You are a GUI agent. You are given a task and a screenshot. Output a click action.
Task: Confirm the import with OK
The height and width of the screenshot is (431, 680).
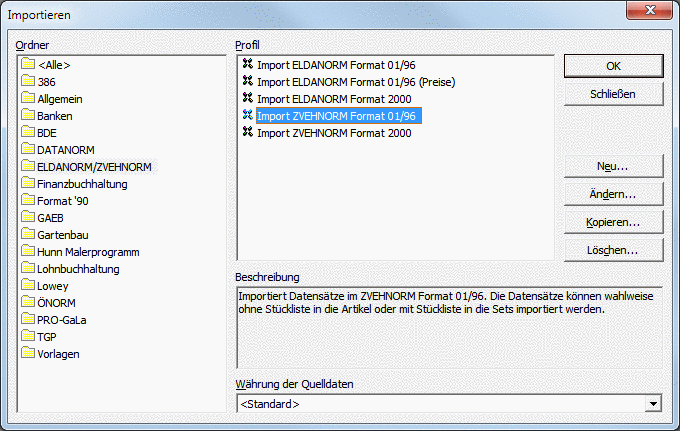click(x=614, y=66)
